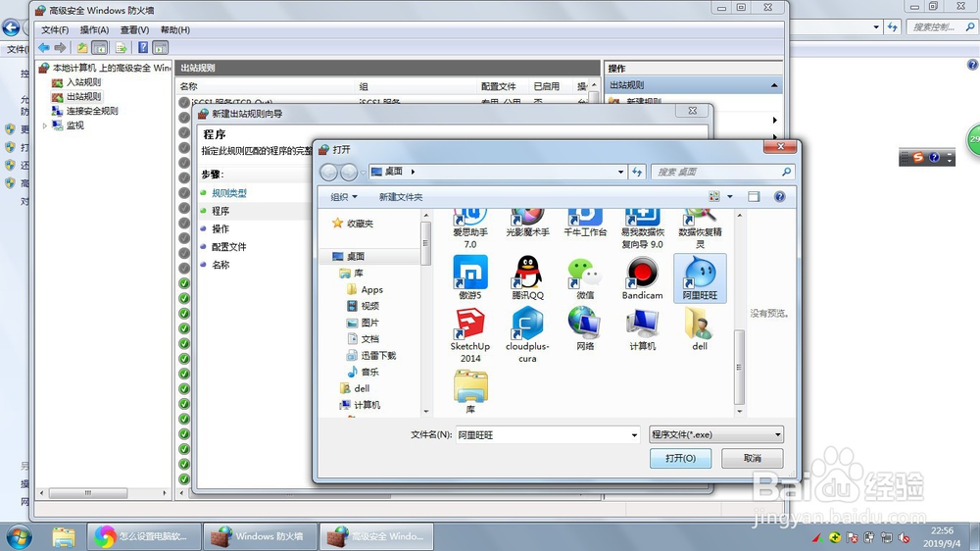Select the Apps library in the navigation pane
Image resolution: width=980 pixels, height=551 pixels.
371,289
